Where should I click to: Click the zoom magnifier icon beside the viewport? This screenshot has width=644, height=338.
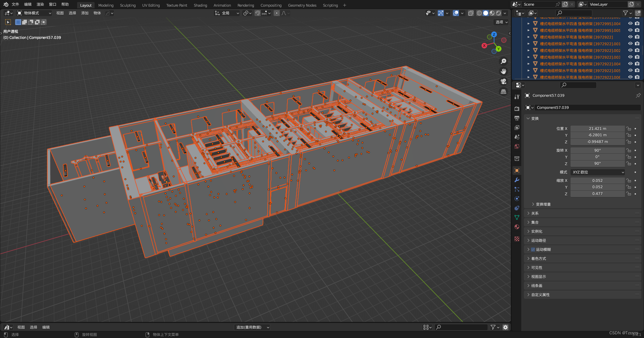[503, 61]
